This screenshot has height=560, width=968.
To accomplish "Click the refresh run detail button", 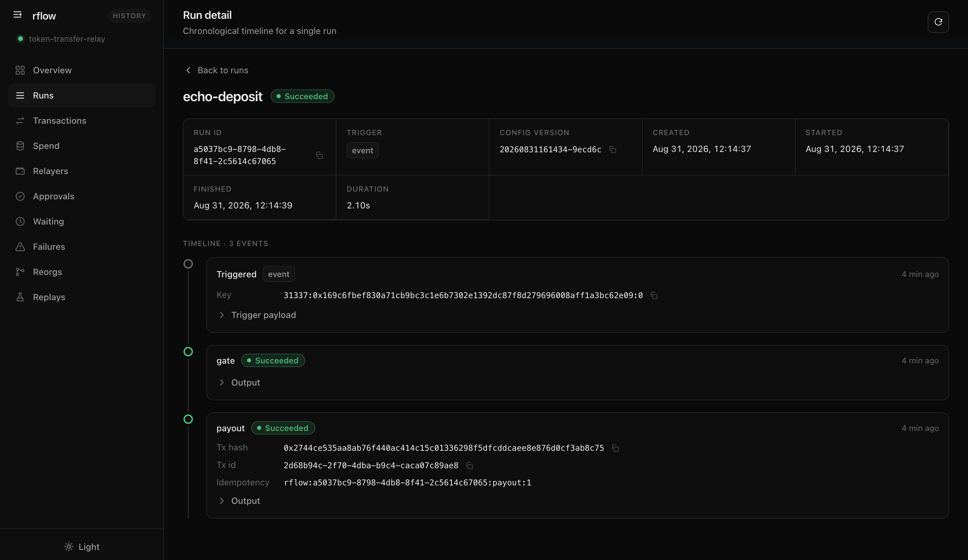I will click(x=938, y=22).
